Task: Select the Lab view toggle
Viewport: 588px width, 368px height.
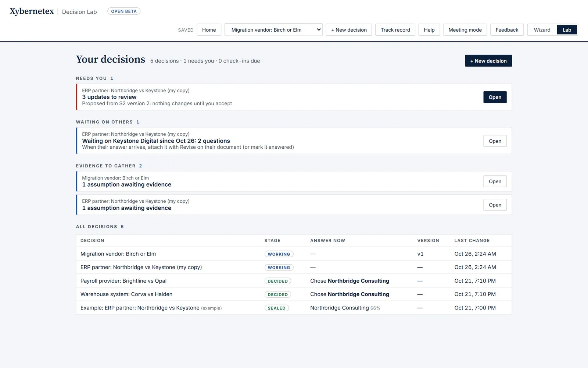Action: coord(567,30)
